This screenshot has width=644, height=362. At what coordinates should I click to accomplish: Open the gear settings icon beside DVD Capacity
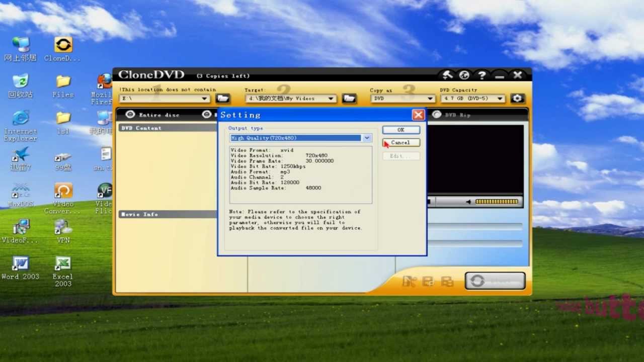pos(517,99)
